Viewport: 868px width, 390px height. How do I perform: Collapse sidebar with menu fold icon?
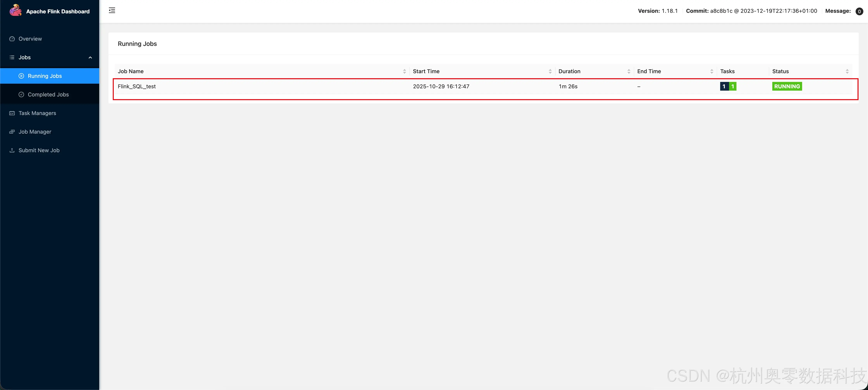[112, 10]
